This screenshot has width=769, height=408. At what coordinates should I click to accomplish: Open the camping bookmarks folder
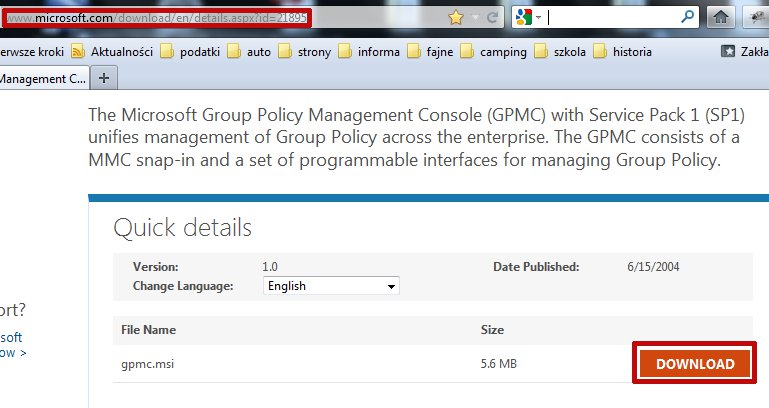point(494,51)
